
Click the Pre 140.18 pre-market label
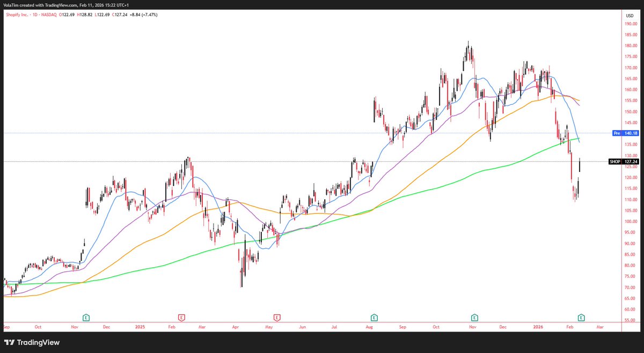(626, 133)
